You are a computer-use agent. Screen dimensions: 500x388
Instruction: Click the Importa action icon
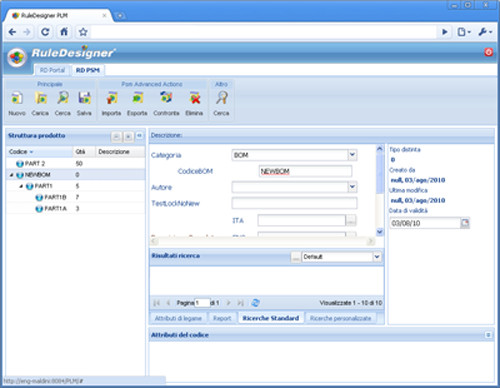pyautogui.click(x=112, y=98)
